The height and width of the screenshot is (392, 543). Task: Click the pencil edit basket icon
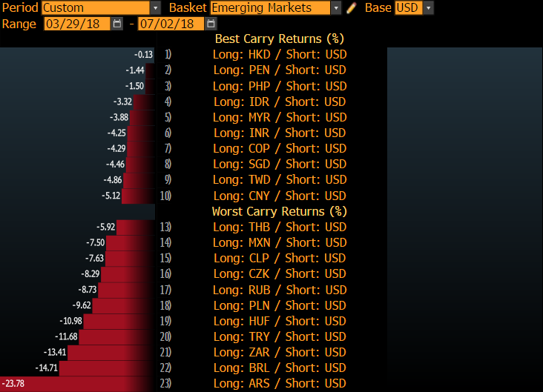pos(352,8)
